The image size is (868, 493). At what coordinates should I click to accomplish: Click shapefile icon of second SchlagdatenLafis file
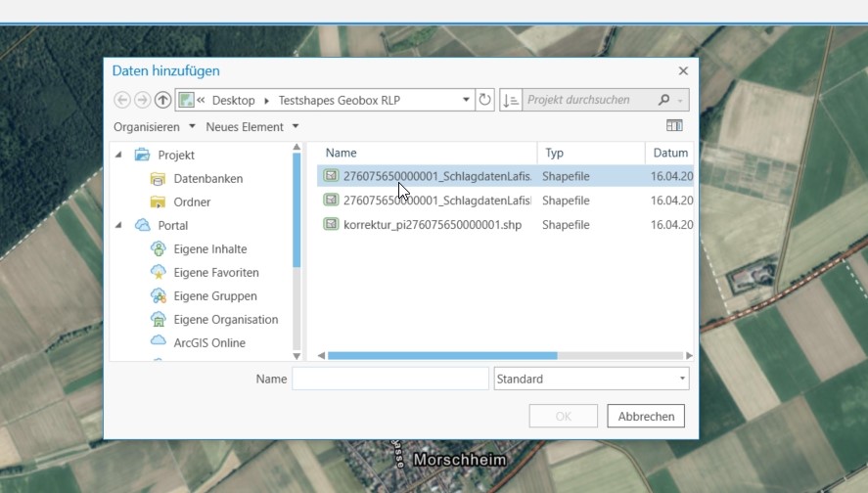point(331,200)
